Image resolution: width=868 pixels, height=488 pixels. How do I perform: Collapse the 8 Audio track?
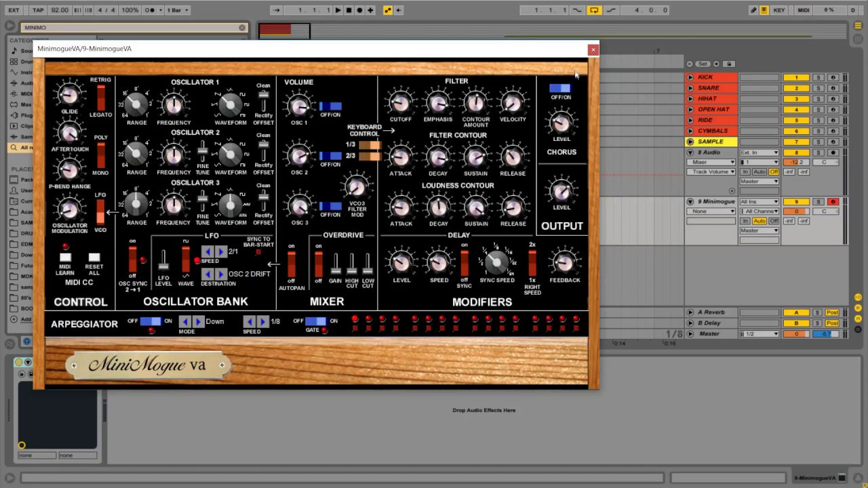tap(690, 152)
